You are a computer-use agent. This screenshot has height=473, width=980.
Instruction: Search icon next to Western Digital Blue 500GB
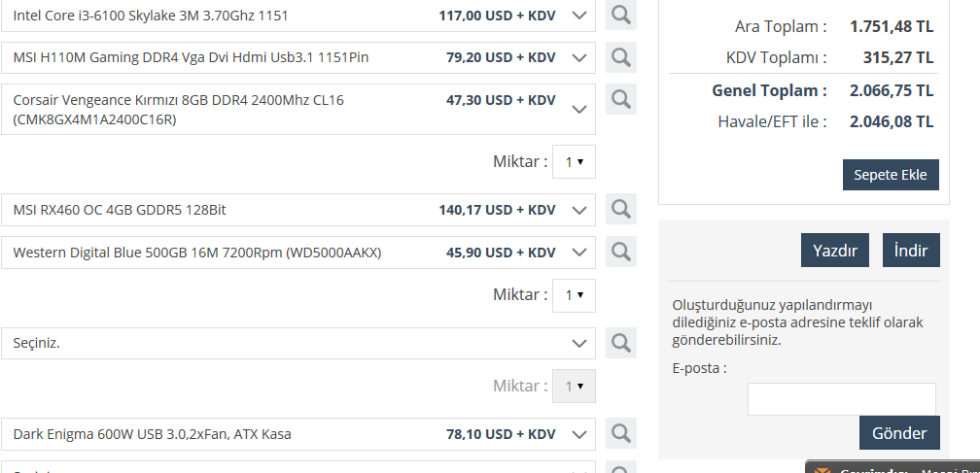(x=621, y=253)
